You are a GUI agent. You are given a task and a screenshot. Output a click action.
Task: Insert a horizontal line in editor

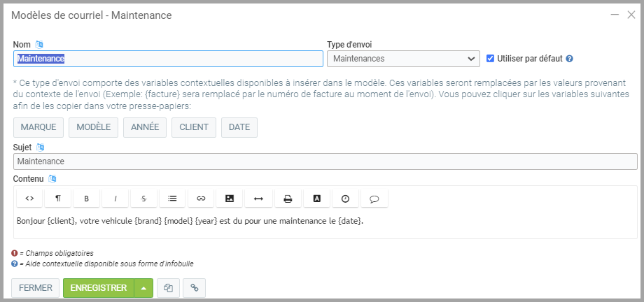[258, 199]
